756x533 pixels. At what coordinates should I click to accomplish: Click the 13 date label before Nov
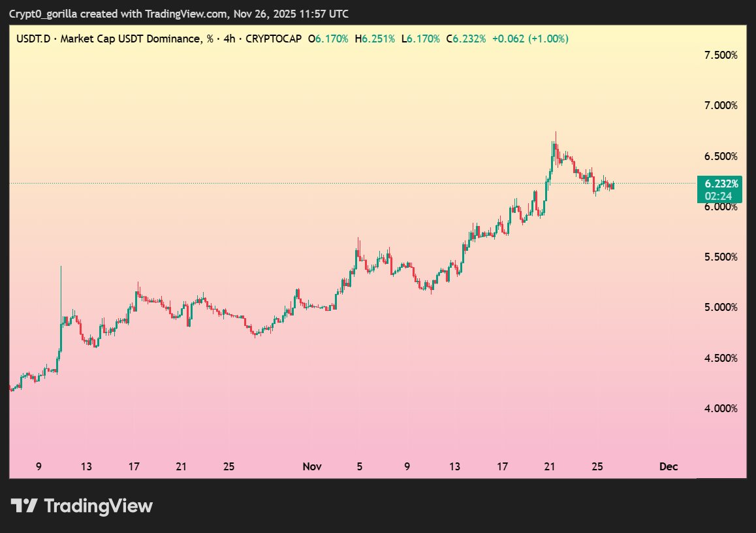86,466
